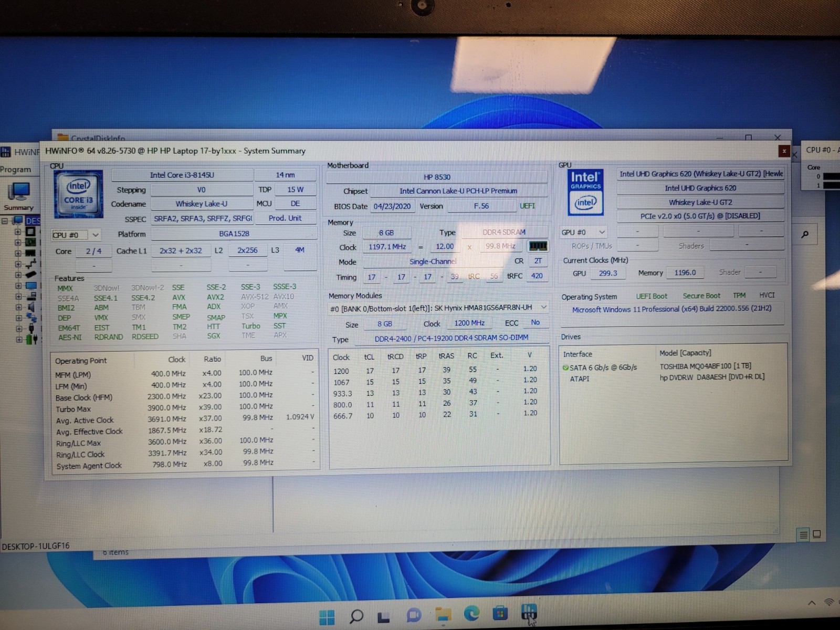Select the Video Adapter card icon in tree
Viewport: 840px width, 630px height.
pyautogui.click(x=31, y=275)
